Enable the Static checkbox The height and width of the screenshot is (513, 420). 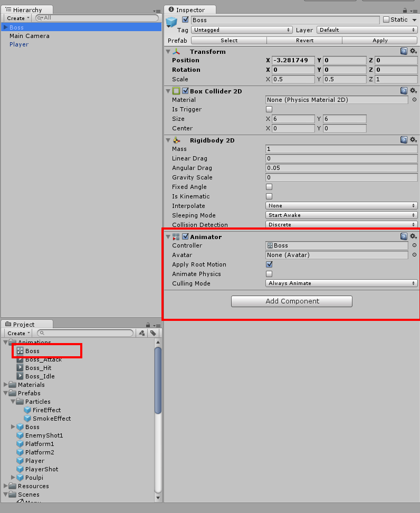pyautogui.click(x=386, y=20)
